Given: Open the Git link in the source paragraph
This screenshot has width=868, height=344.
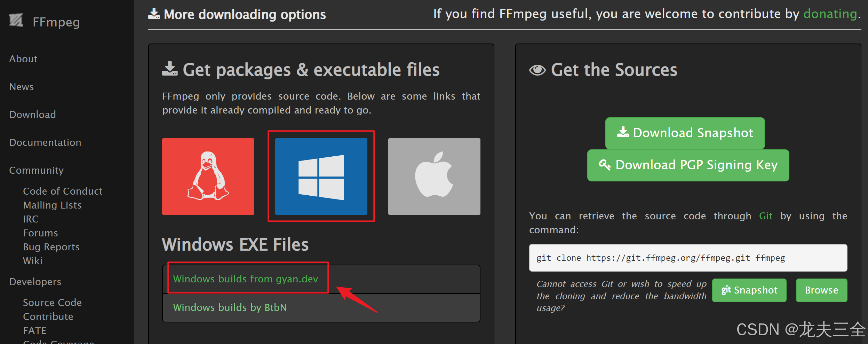Looking at the screenshot, I should tap(766, 216).
